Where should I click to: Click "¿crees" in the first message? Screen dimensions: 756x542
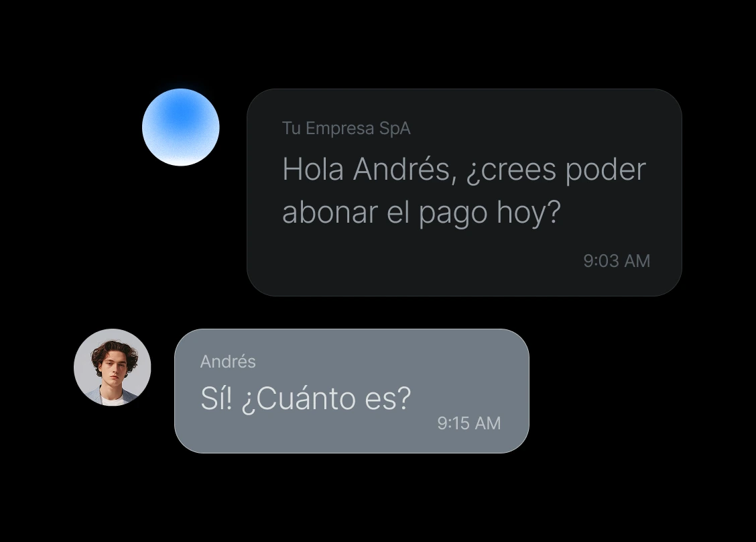click(511, 170)
